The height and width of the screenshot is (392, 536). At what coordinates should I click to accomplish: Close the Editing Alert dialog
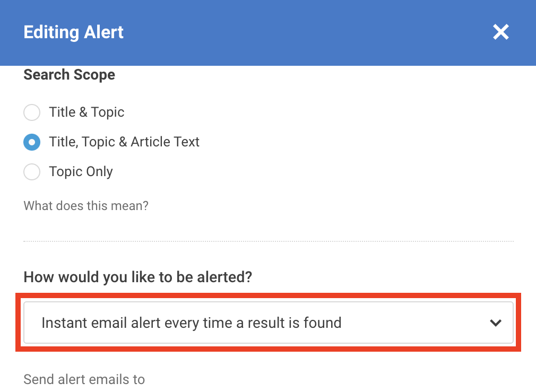point(500,32)
